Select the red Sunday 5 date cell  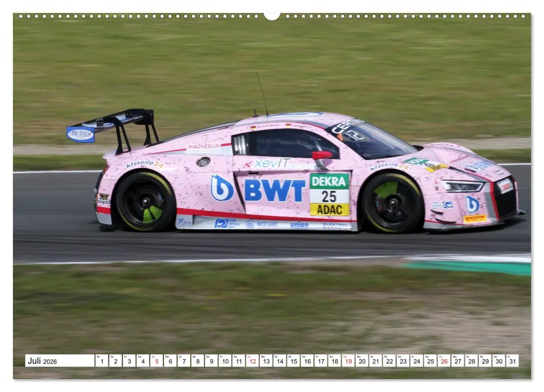coord(156,361)
